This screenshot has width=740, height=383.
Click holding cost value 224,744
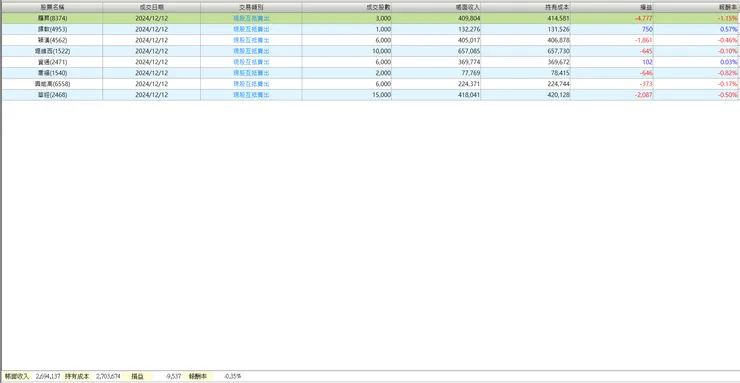click(x=559, y=84)
